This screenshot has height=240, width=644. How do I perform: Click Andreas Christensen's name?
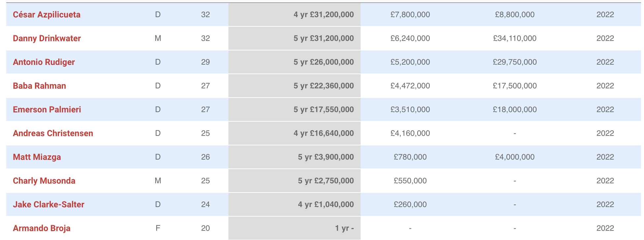pyautogui.click(x=53, y=133)
